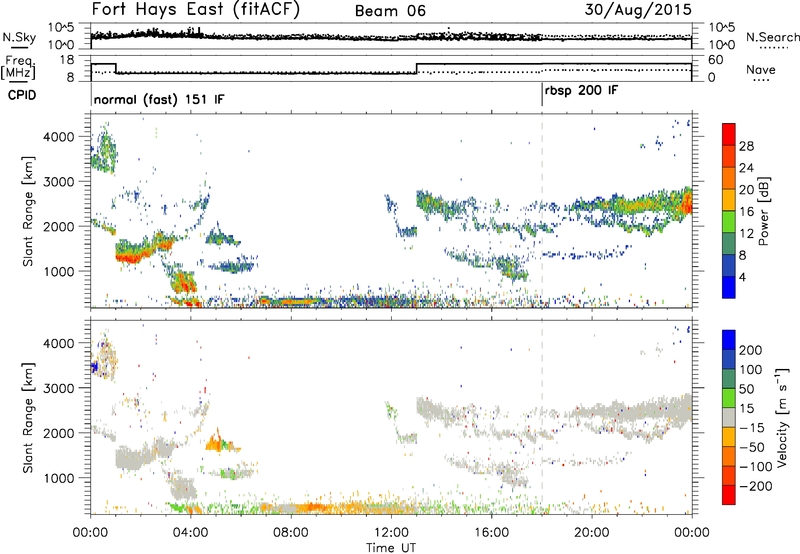
Task: Click the 08:00 time axis label
Action: tap(291, 533)
